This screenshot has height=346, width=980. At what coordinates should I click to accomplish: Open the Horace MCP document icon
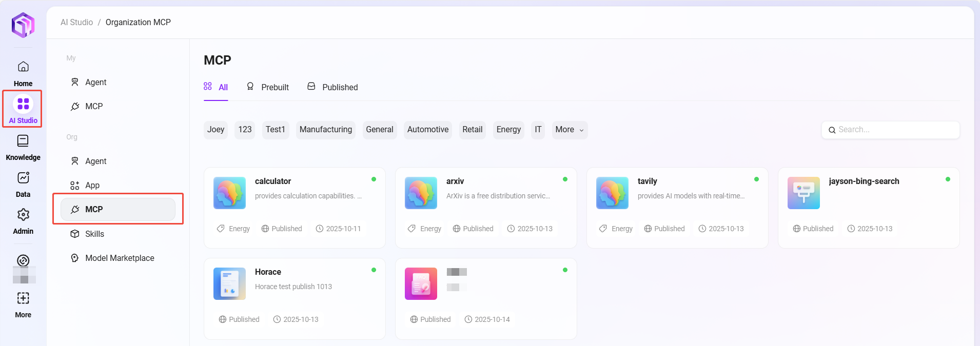point(229,284)
